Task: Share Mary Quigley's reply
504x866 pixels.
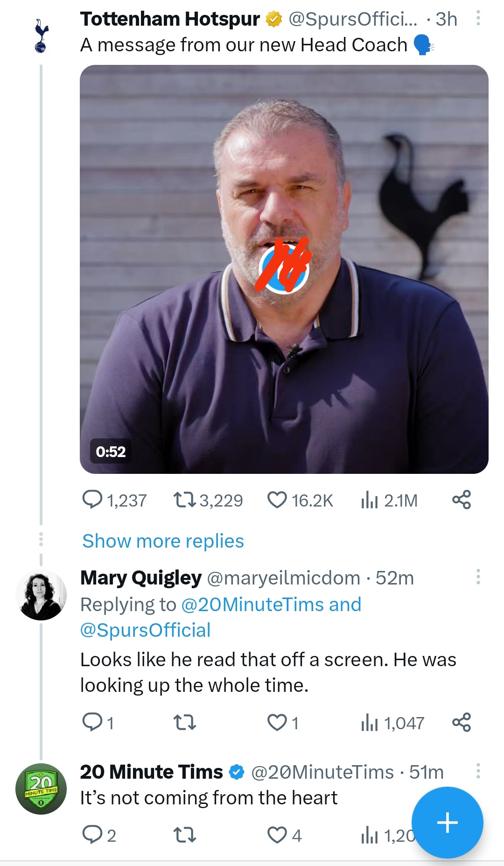Action: (462, 722)
